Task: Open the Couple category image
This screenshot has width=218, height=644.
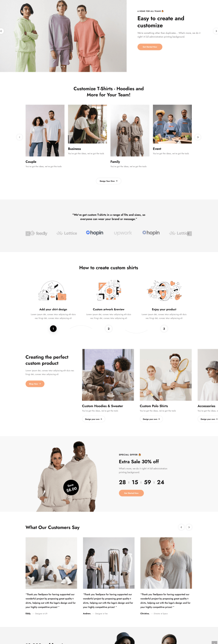Action: pyautogui.click(x=45, y=131)
